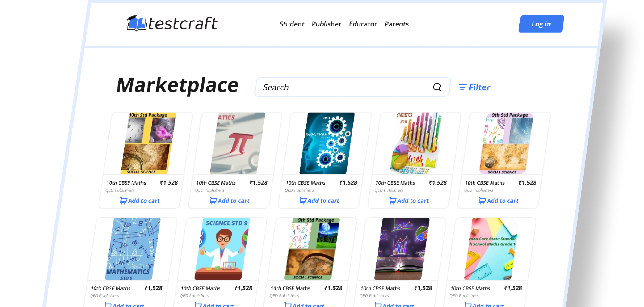This screenshot has width=644, height=307.
Task: Open the green 9th Std Package thumbnail
Action: click(x=312, y=249)
